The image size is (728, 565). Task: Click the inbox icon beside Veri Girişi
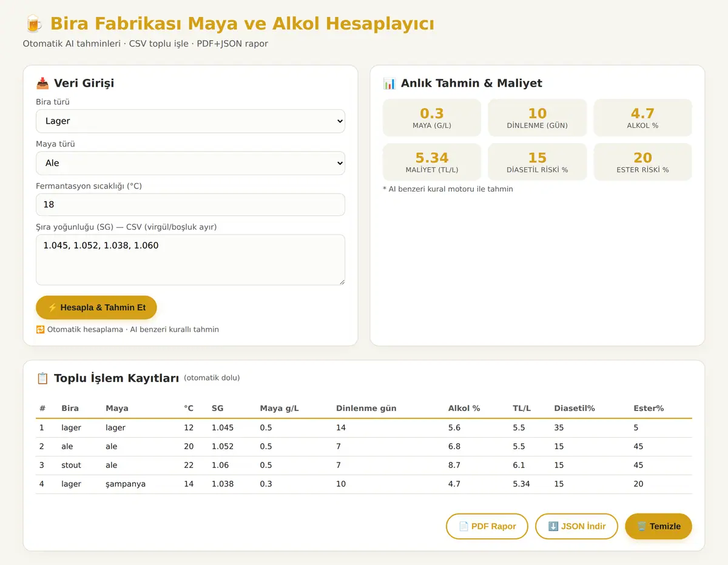click(x=42, y=83)
